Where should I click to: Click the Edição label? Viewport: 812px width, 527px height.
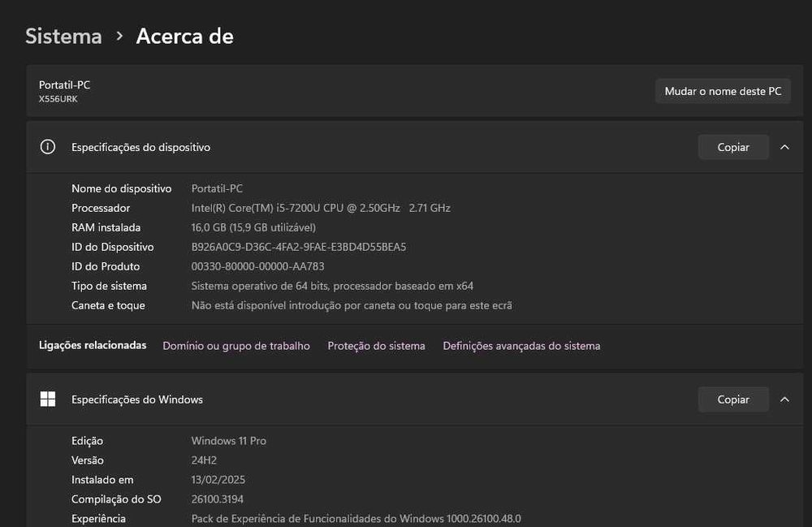point(88,441)
